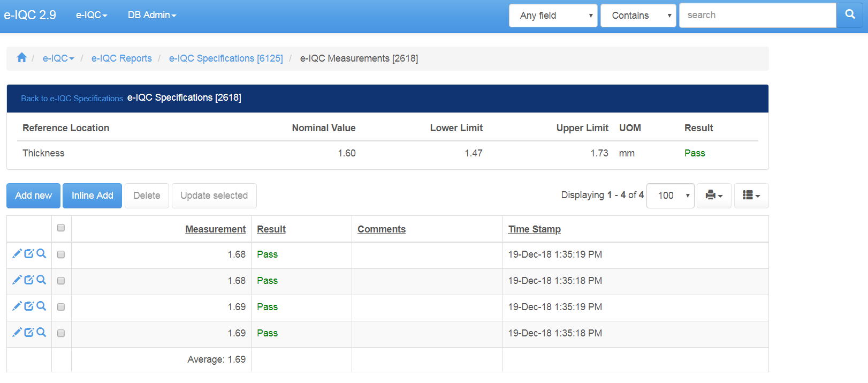Viewport: 868px width, 383px height.
Task: Click the pencil edit icon in first row
Action: pyautogui.click(x=17, y=253)
